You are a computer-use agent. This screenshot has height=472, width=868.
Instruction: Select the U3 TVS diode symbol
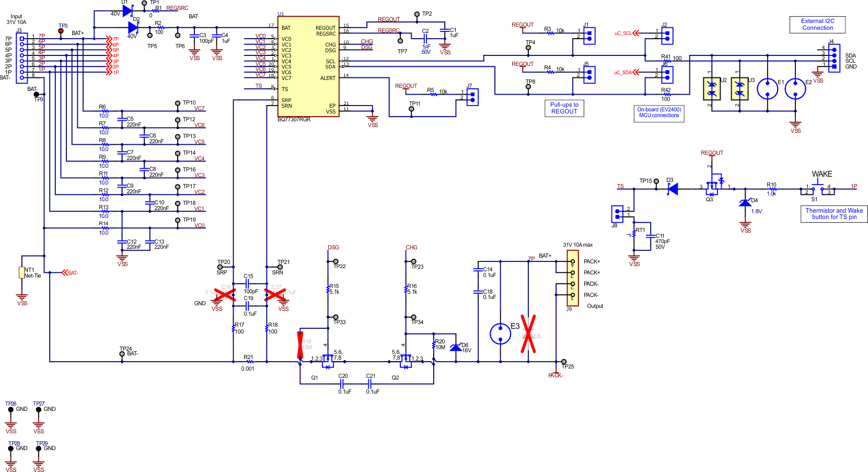(x=739, y=88)
